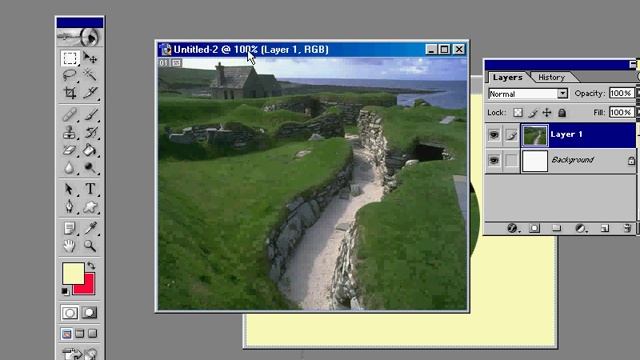
Task: Pick the Clone Stamp tool
Action: coord(70,132)
